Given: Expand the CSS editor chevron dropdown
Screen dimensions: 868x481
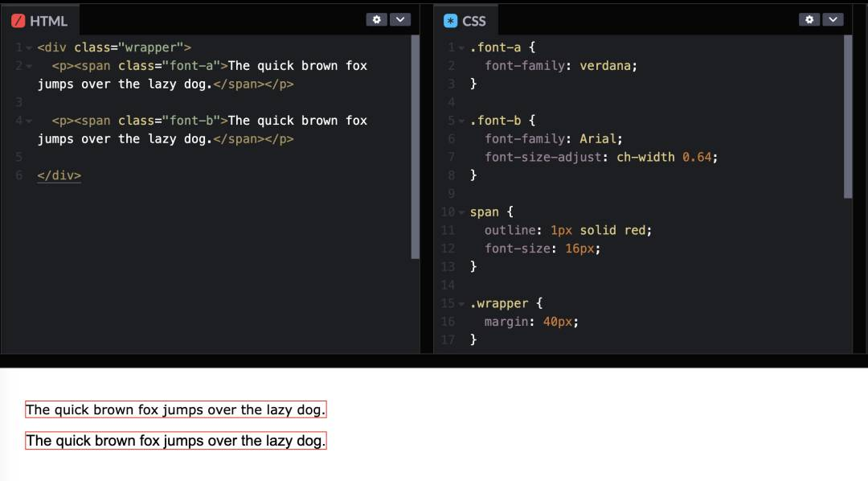Looking at the screenshot, I should point(833,19).
